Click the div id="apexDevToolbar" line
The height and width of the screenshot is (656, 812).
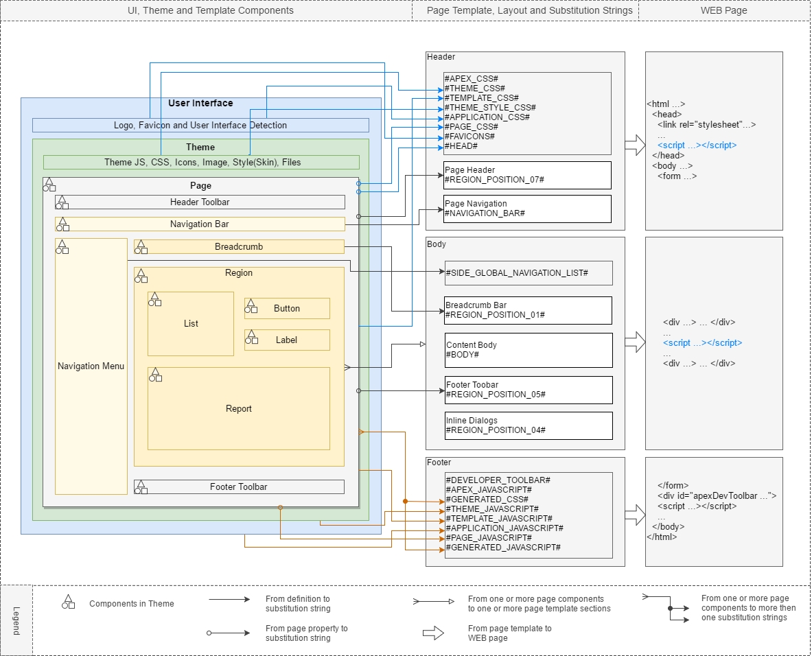pos(717,495)
